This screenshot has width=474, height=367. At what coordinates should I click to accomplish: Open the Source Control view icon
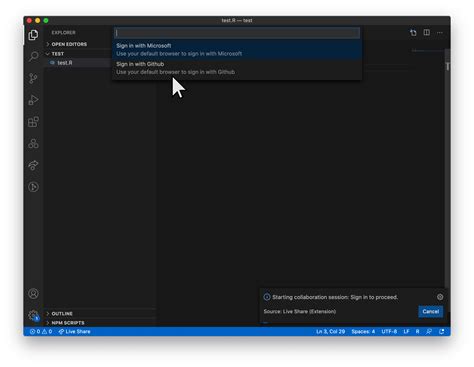33,78
